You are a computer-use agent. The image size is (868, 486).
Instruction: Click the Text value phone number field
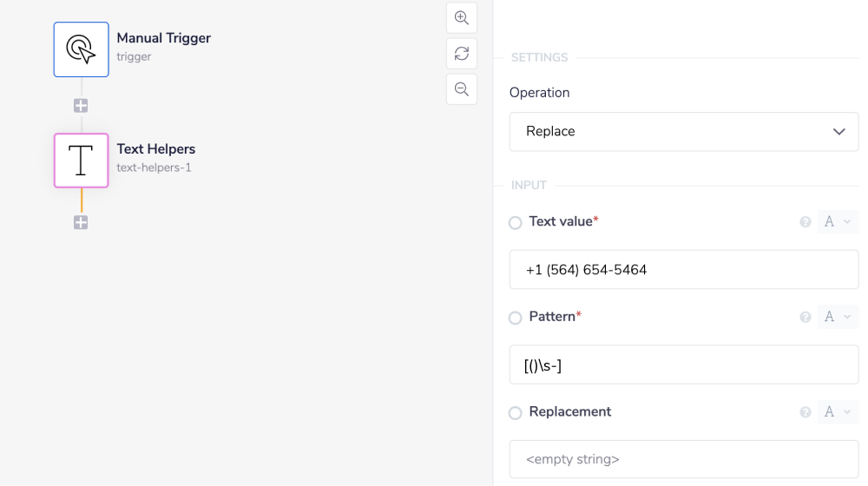[x=684, y=270]
